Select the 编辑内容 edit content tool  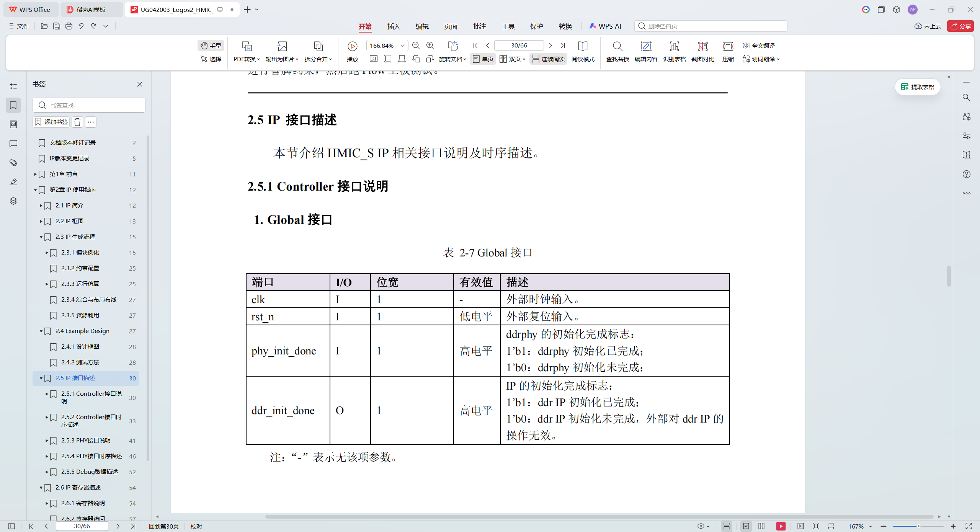point(646,52)
